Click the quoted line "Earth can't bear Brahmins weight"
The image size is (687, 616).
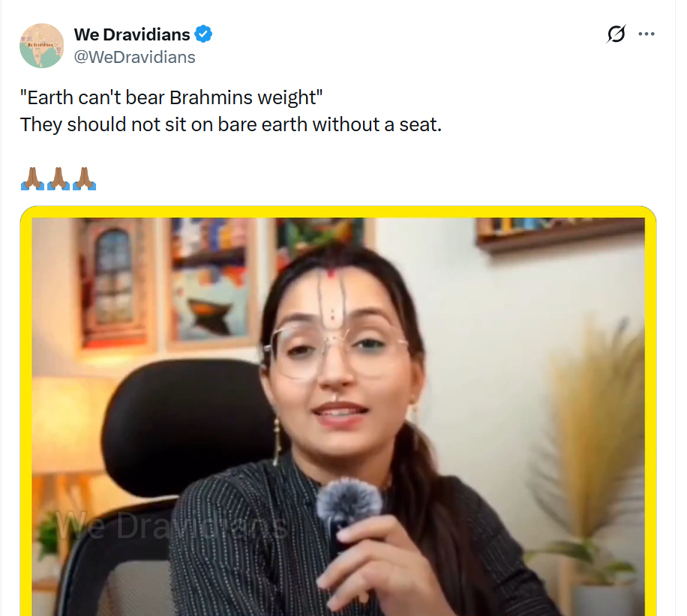coord(171,97)
